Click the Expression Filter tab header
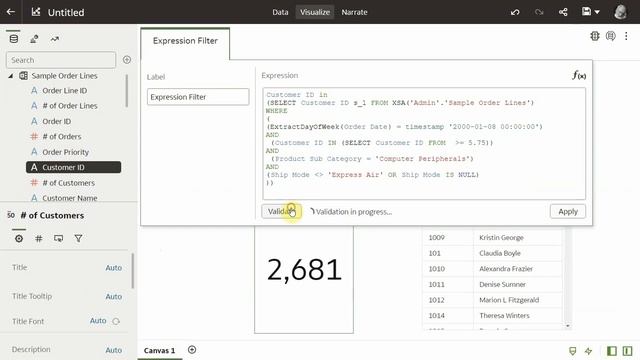The height and width of the screenshot is (360, 640). 185,41
